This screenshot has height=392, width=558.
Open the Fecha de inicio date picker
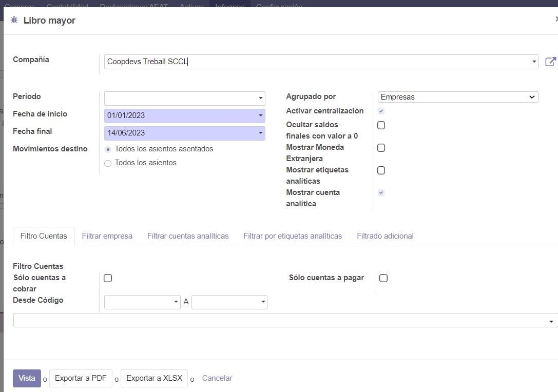pyautogui.click(x=260, y=115)
